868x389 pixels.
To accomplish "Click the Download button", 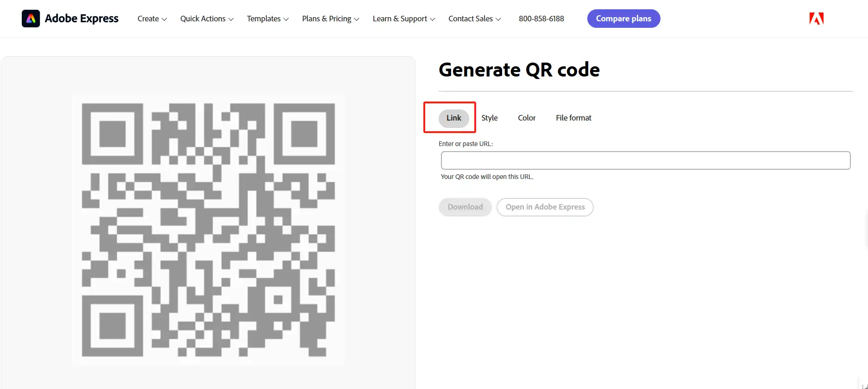I will click(465, 207).
